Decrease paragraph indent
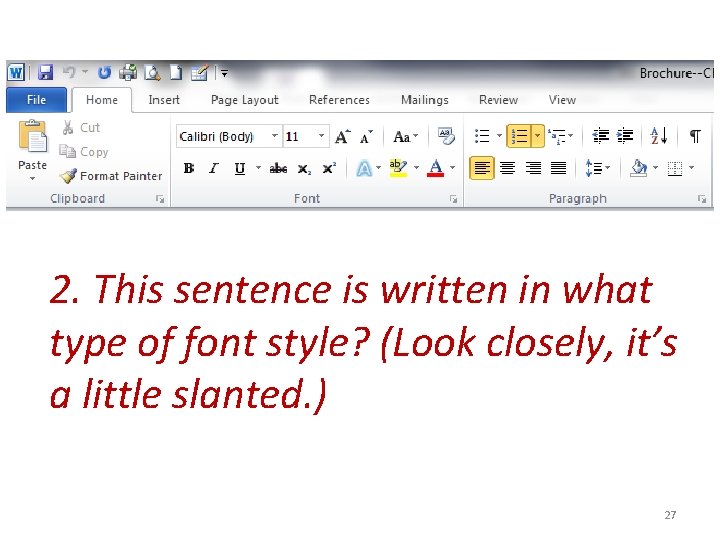Viewport: 720px width, 540px height. tap(601, 136)
